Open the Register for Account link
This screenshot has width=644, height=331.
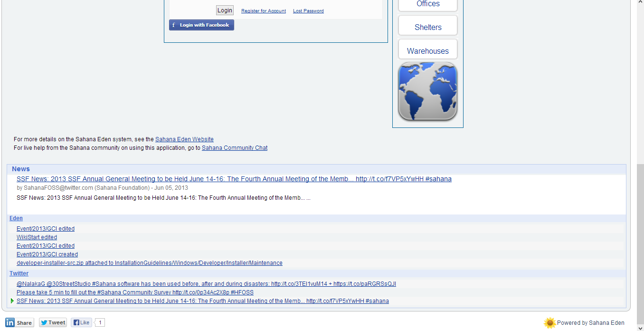pos(264,11)
